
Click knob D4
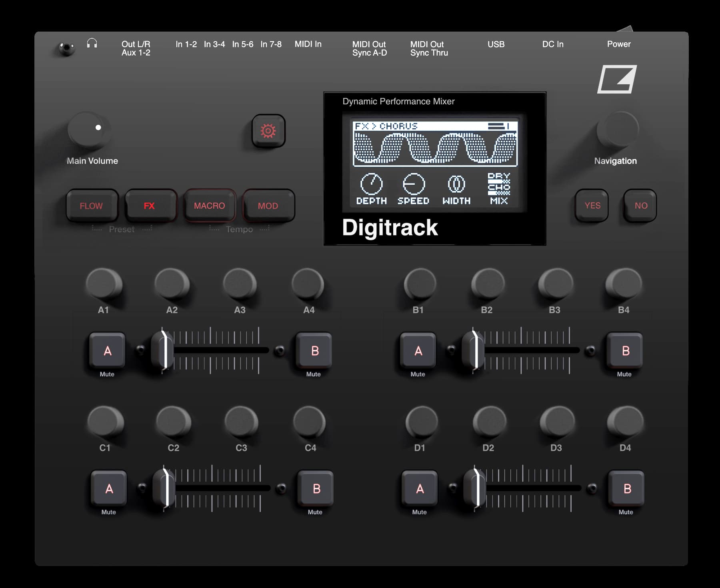(625, 421)
